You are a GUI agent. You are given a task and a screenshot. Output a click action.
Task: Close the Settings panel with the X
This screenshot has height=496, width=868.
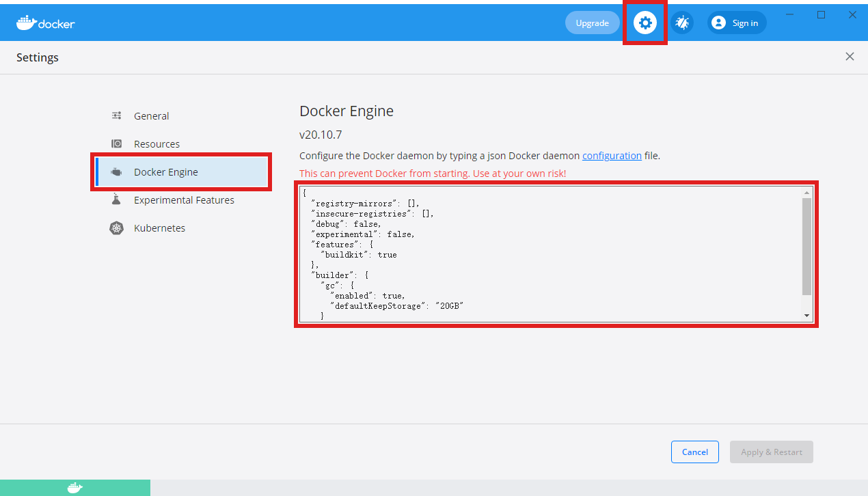(x=850, y=57)
